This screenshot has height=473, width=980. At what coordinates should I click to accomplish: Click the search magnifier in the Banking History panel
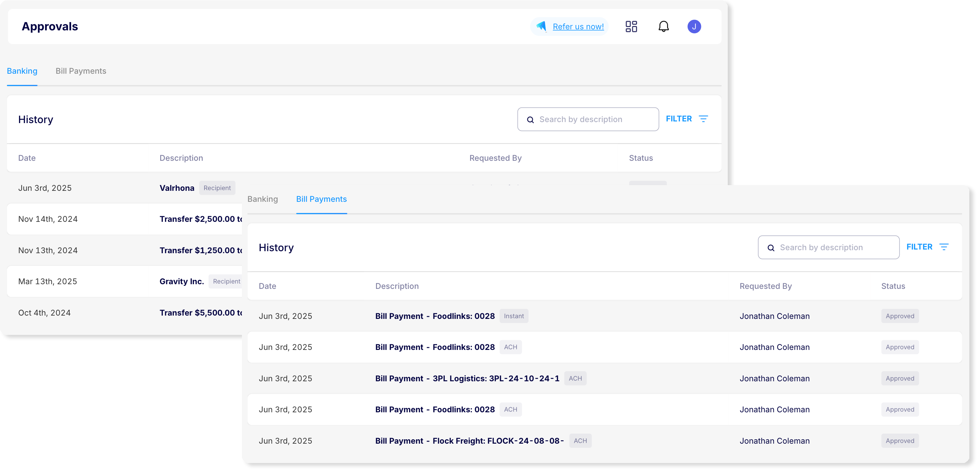point(530,120)
